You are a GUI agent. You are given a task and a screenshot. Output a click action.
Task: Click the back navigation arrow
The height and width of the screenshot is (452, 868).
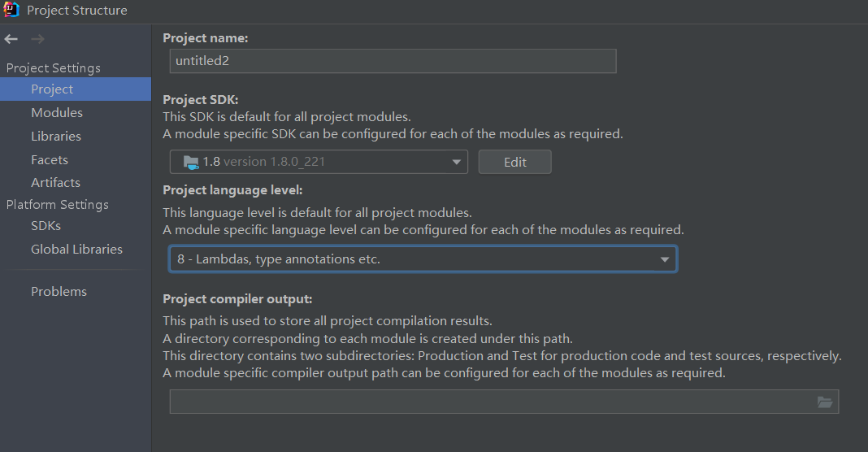tap(11, 39)
